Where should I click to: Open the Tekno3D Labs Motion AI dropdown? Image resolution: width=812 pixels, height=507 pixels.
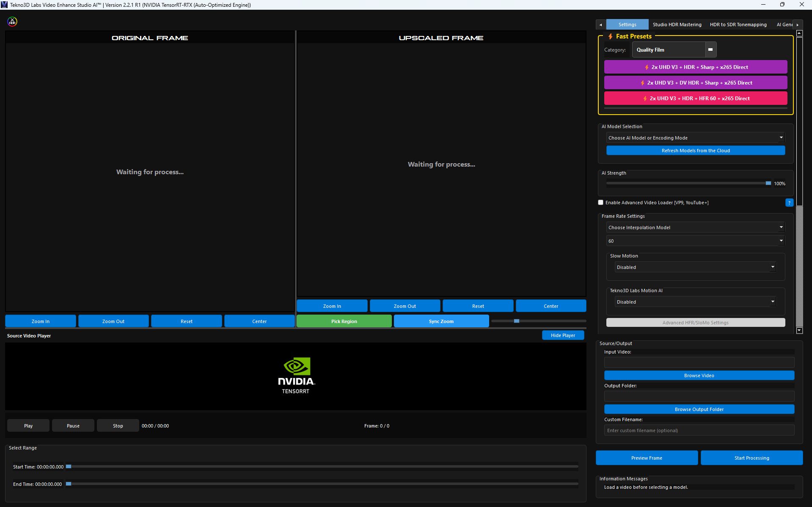pos(696,302)
